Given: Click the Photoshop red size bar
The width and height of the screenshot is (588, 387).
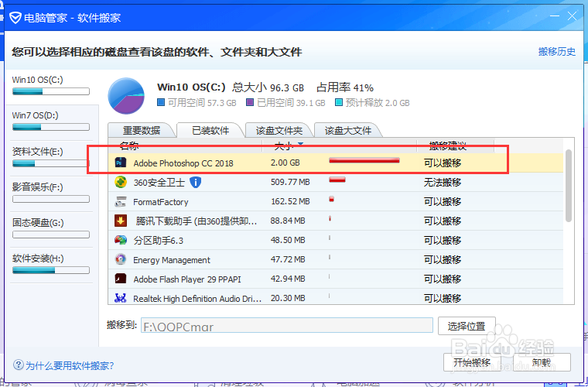Looking at the screenshot, I should point(364,160).
